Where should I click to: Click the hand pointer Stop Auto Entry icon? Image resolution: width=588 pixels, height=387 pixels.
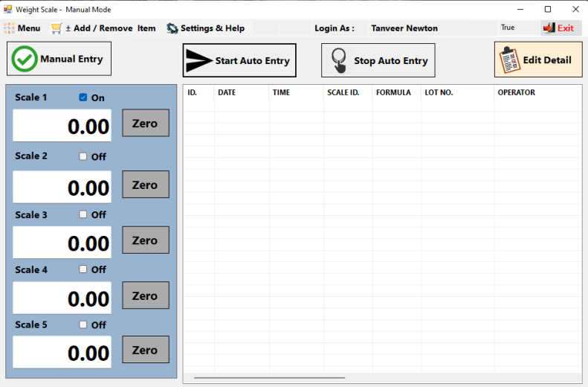(x=339, y=60)
